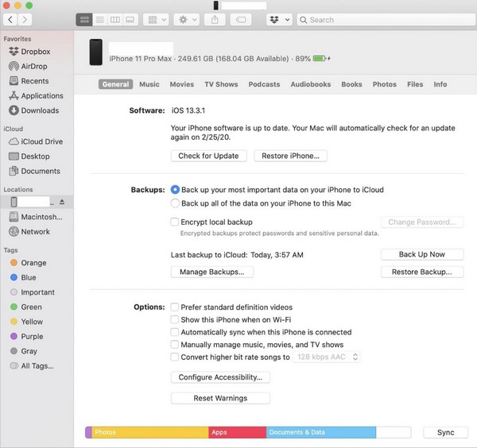This screenshot has width=477, height=448.
Task: Open AirDrop in sidebar
Action: pyautogui.click(x=28, y=66)
